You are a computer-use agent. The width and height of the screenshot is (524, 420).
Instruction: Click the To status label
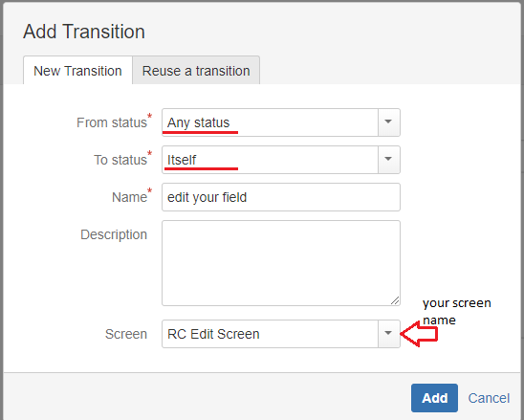[120, 160]
